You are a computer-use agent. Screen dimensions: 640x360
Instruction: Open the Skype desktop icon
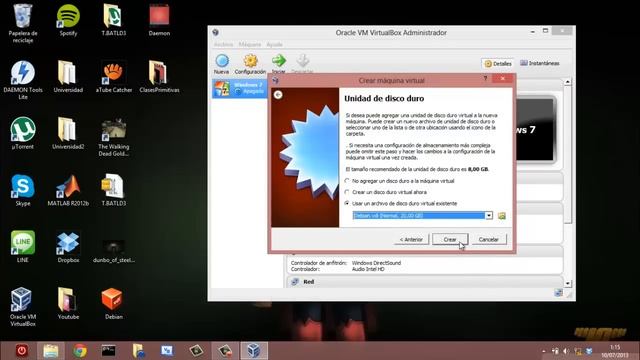[23, 190]
